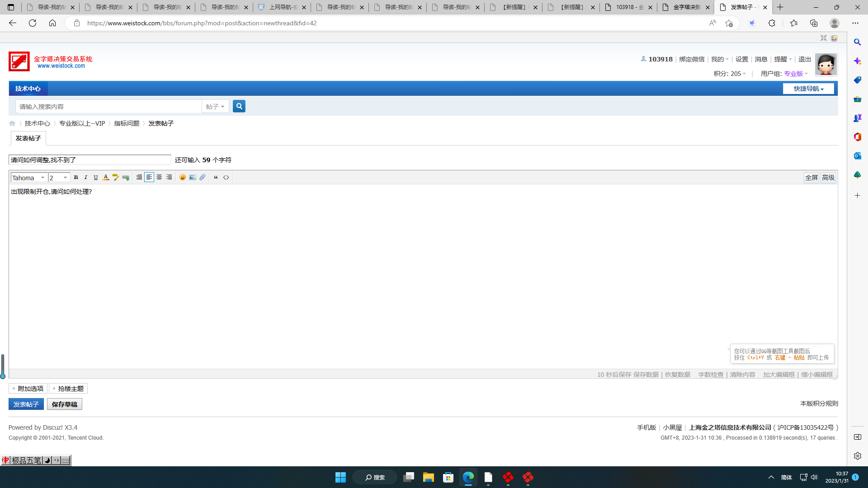Open the 帖子 search type dropdown
The height and width of the screenshot is (488, 868).
(x=215, y=107)
